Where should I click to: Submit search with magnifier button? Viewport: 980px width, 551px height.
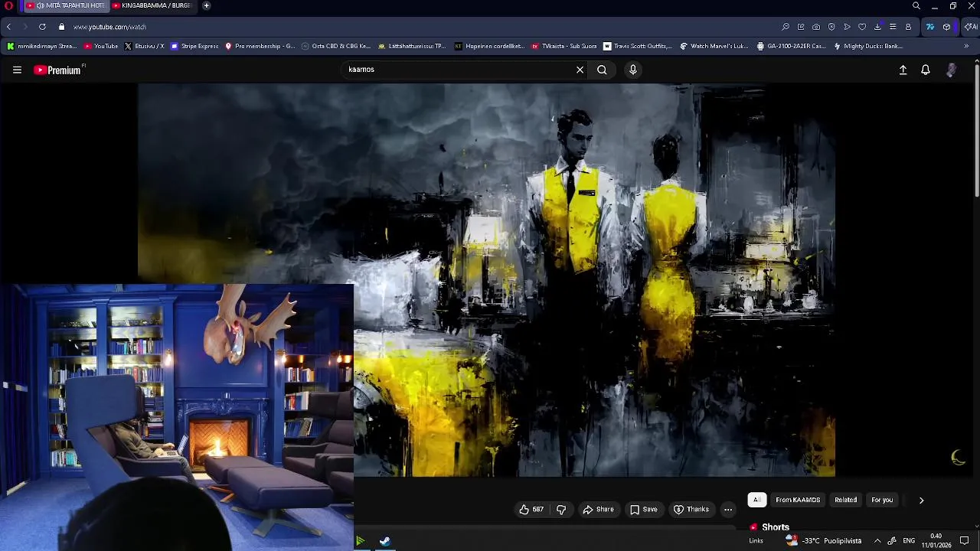click(602, 70)
